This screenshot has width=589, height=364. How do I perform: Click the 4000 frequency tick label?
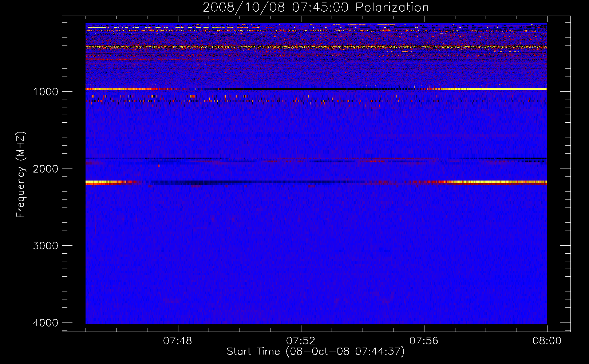pyautogui.click(x=46, y=323)
